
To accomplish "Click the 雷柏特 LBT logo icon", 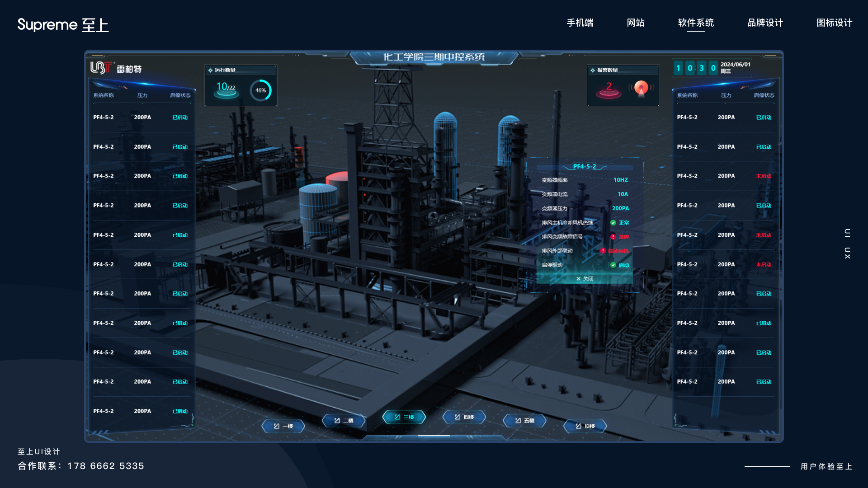I will 101,68.
